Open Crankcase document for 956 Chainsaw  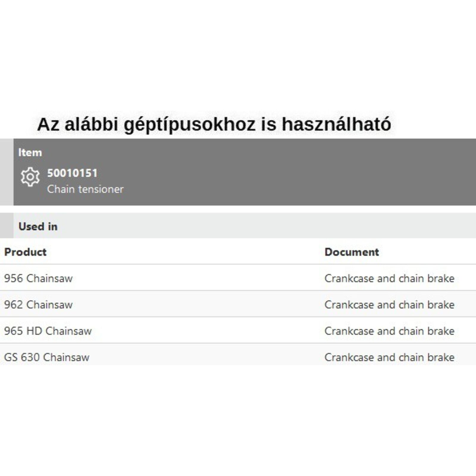389,278
